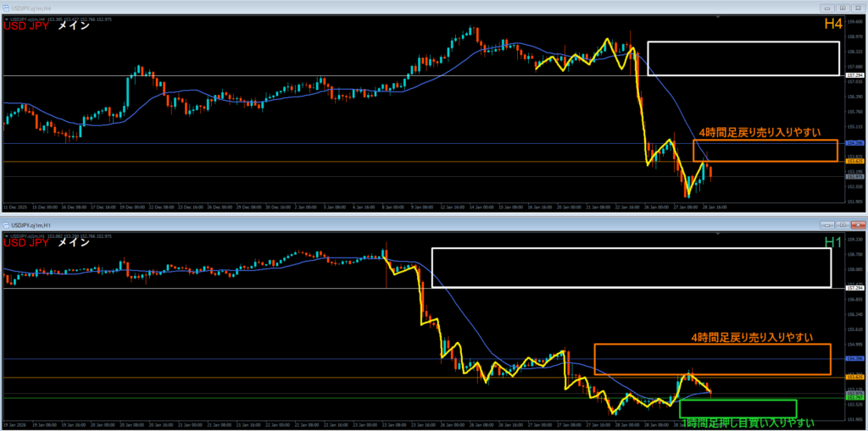Select the 4時間足戻り売り入りやすい label on the H4 chart

759,132
